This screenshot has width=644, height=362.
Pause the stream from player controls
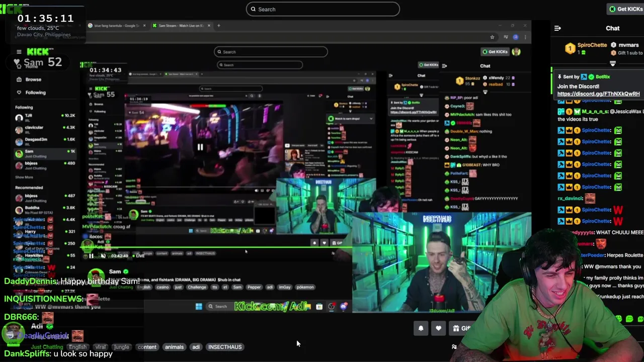[x=91, y=256]
